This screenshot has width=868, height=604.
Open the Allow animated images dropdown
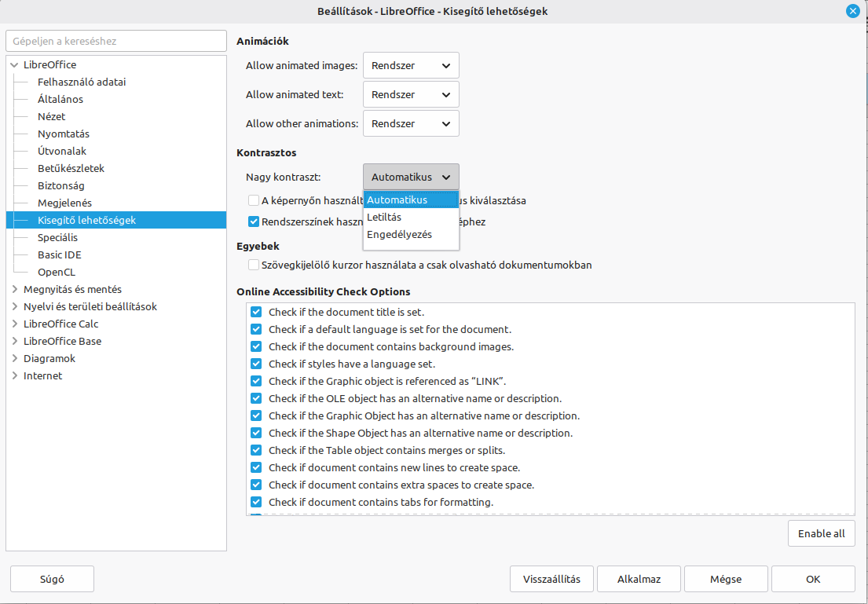click(x=411, y=66)
